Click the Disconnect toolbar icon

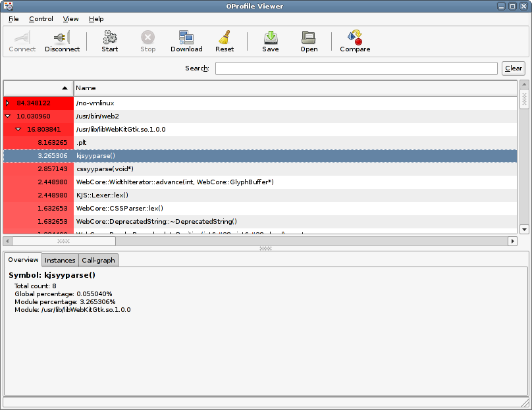pos(62,38)
